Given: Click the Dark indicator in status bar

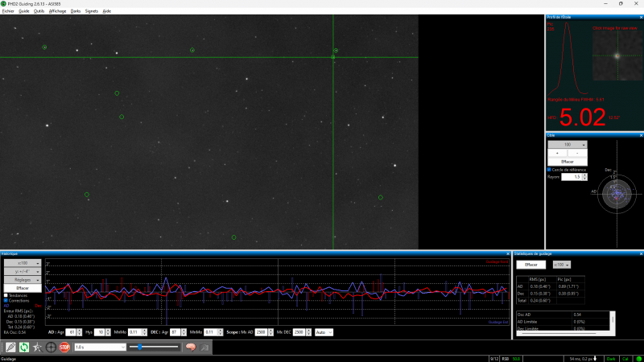Looking at the screenshot, I should (611, 359).
